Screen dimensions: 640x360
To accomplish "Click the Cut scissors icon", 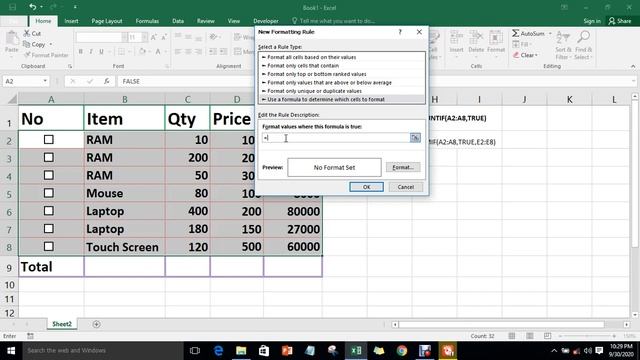I will [x=27, y=33].
